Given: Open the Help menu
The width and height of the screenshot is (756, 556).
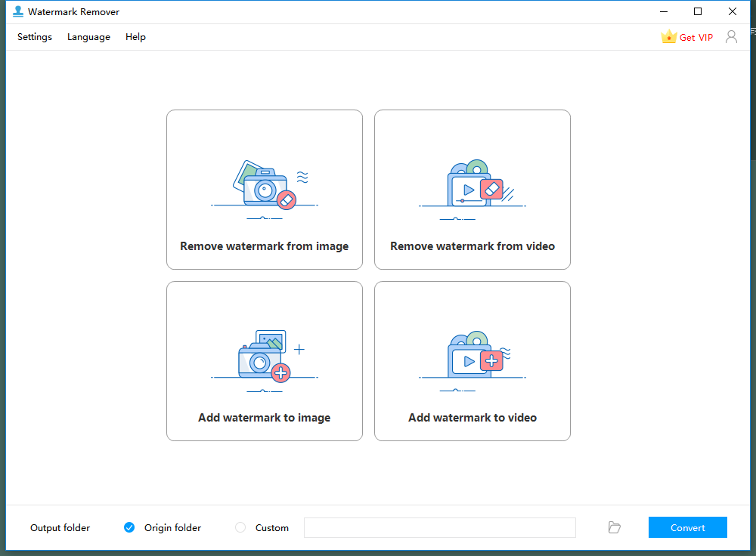Looking at the screenshot, I should tap(135, 37).
